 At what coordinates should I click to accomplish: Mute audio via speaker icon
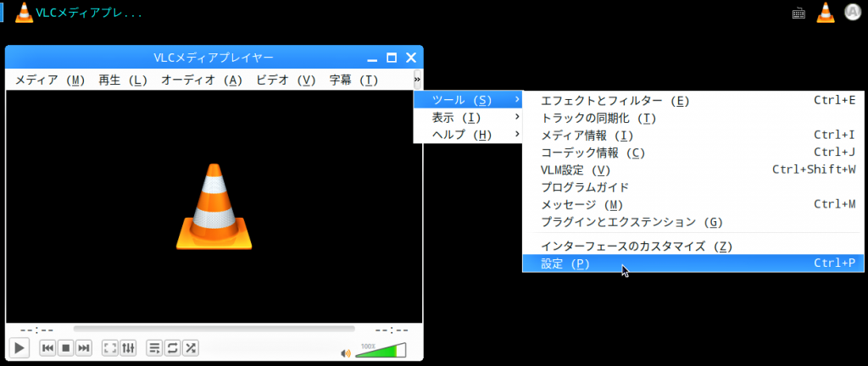[x=346, y=352]
